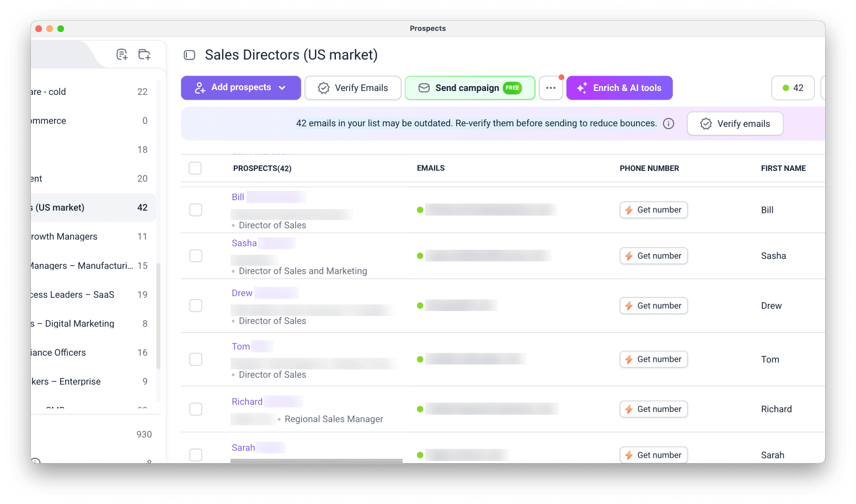Click the sparkle icon on Enrich & AI tools
The image size is (856, 504).
582,88
